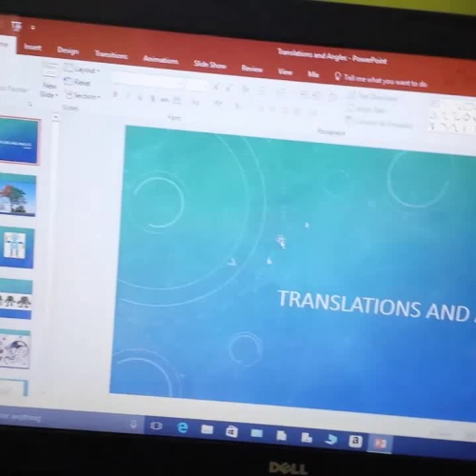The height and width of the screenshot is (476, 476).
Task: Click the TRANSLATIONS AND title text
Action: click(373, 306)
